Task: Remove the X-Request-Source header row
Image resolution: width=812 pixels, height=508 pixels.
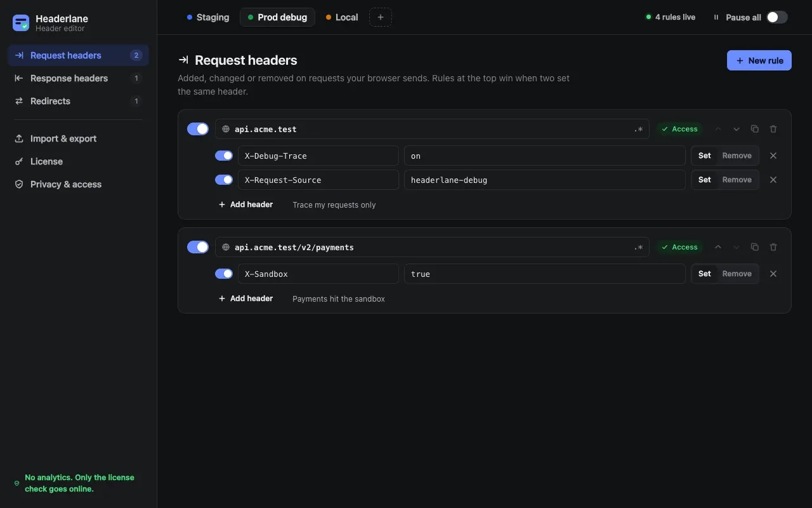Action: click(773, 180)
